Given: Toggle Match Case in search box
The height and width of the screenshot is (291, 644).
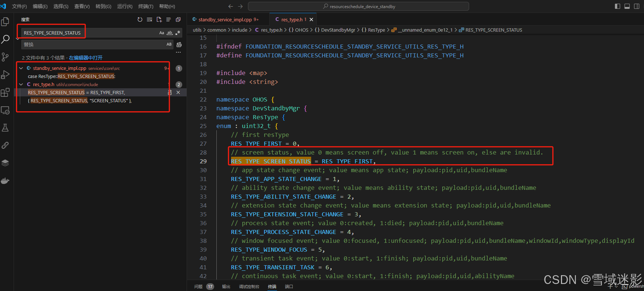Looking at the screenshot, I should tap(162, 33).
